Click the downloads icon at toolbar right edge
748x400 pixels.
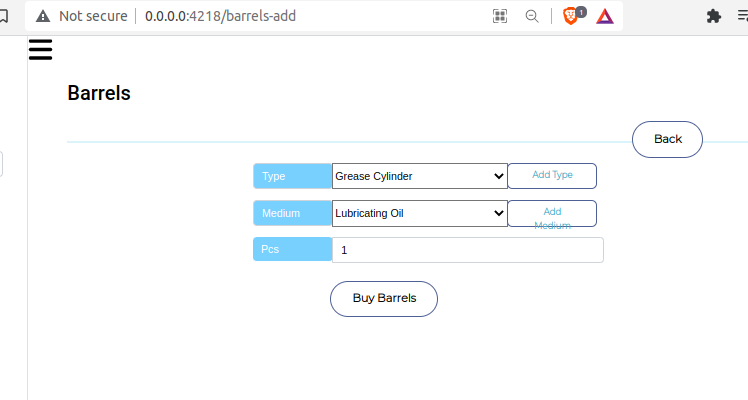point(743,16)
